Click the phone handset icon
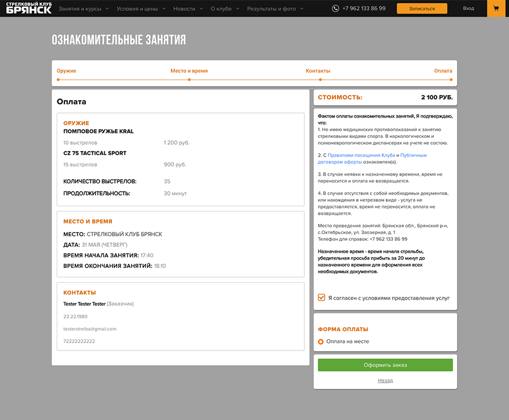 coord(335,8)
